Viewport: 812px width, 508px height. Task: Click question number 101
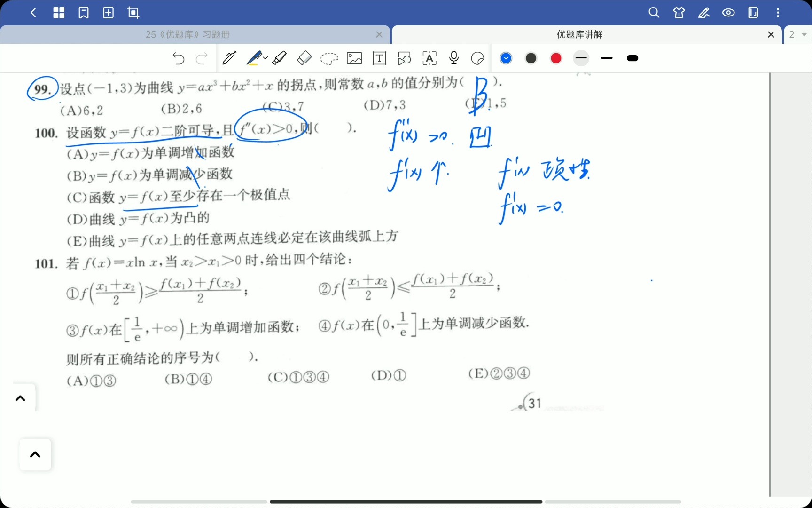[x=46, y=263]
